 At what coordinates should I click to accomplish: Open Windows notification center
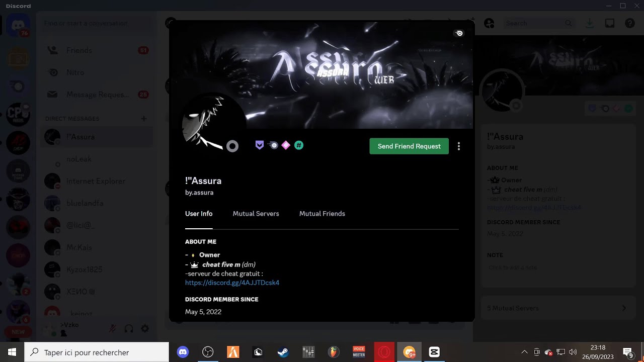(x=628, y=352)
